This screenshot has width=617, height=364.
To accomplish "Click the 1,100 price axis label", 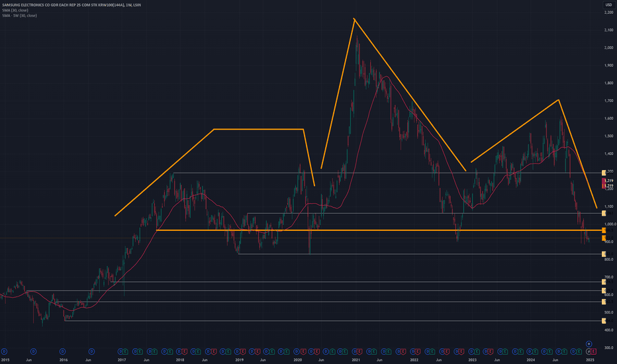I will (x=609, y=206).
